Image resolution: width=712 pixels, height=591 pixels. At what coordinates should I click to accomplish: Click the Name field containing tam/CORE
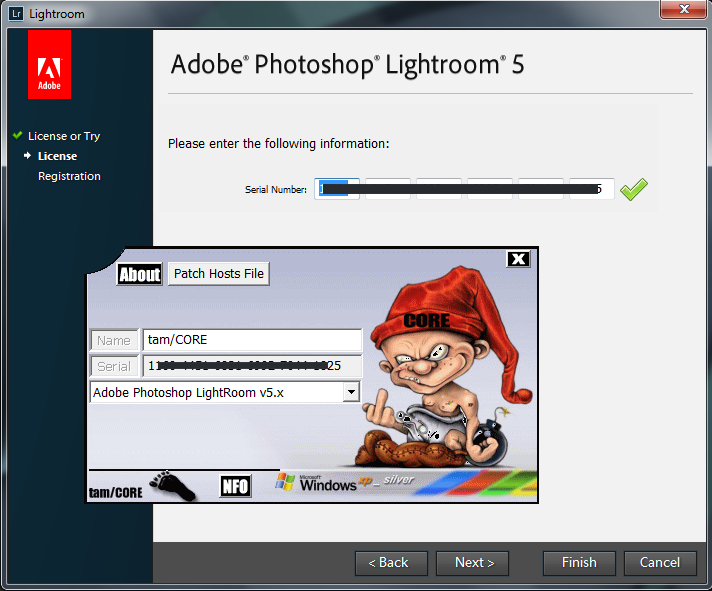tap(252, 340)
